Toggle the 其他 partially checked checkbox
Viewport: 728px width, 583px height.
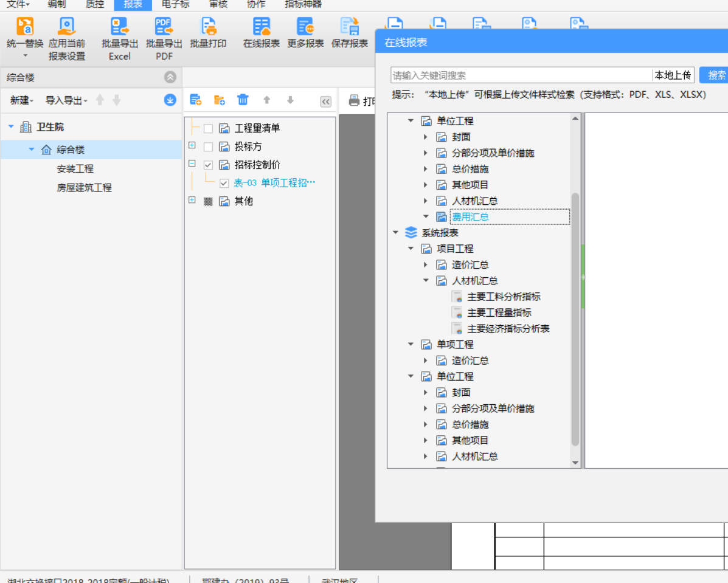[209, 201]
